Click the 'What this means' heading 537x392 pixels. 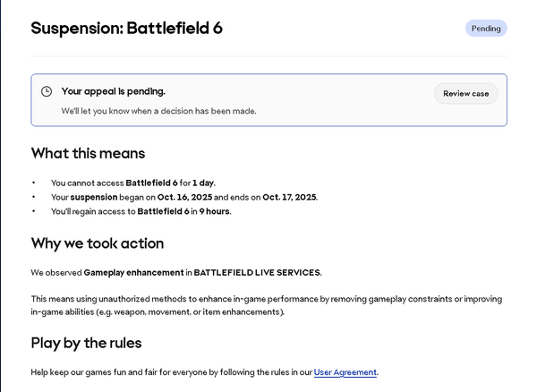coord(88,153)
